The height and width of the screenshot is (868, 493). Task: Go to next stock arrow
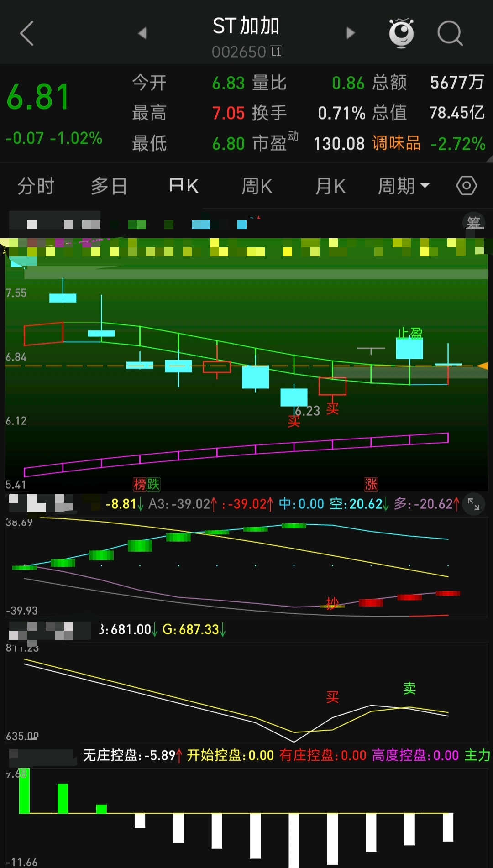click(x=350, y=33)
